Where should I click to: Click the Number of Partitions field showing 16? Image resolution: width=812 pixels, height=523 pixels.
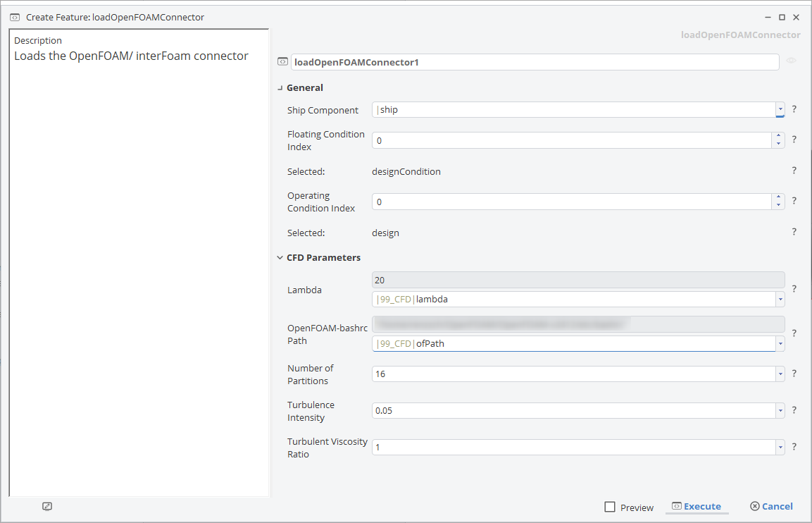[x=574, y=374]
